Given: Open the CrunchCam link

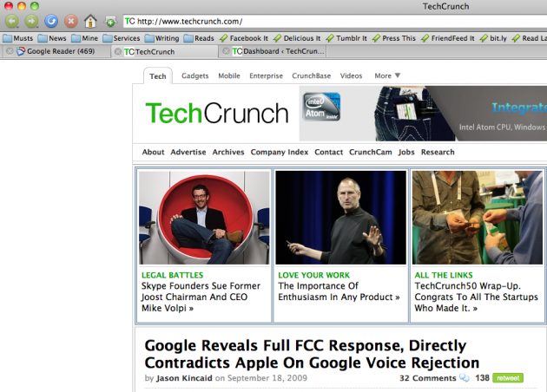Looking at the screenshot, I should 371,152.
